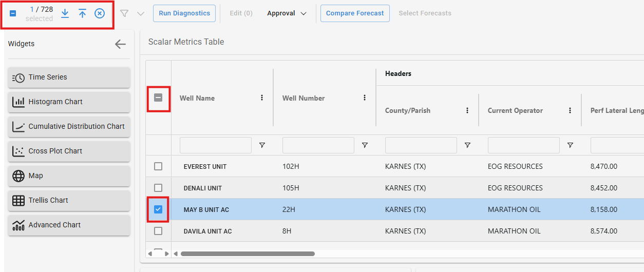
Task: Click the move-selected-to-top arrow icon
Action: point(82,13)
